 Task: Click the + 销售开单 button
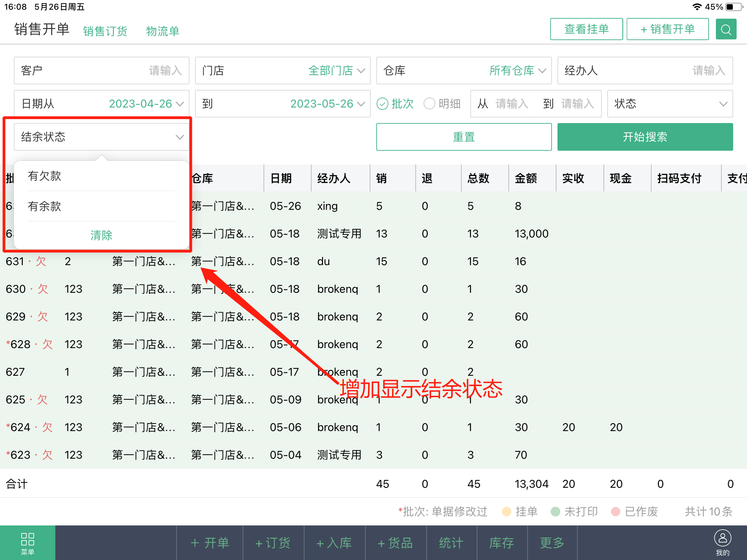(x=667, y=29)
